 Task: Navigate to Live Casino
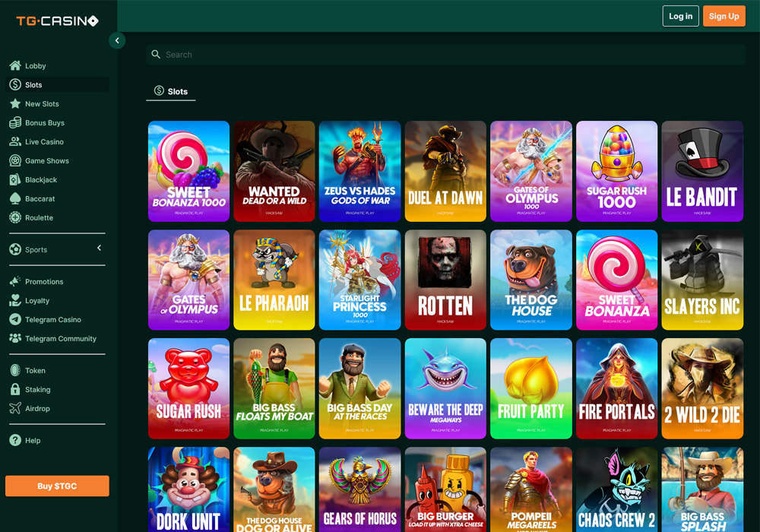57,141
